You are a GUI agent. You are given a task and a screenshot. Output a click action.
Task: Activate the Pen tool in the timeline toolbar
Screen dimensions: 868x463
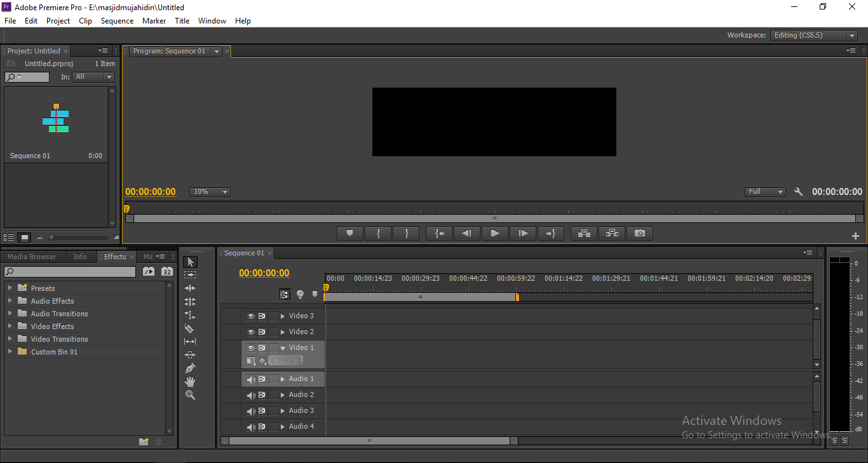point(190,368)
